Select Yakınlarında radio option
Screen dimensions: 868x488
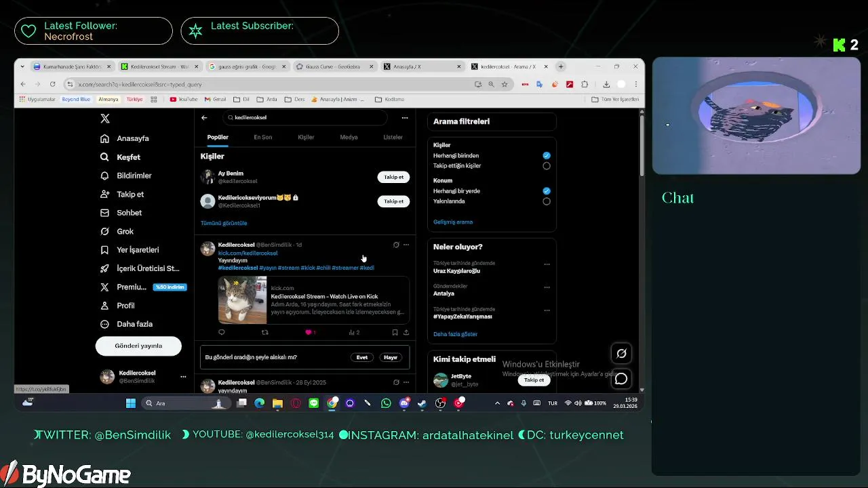click(x=547, y=201)
